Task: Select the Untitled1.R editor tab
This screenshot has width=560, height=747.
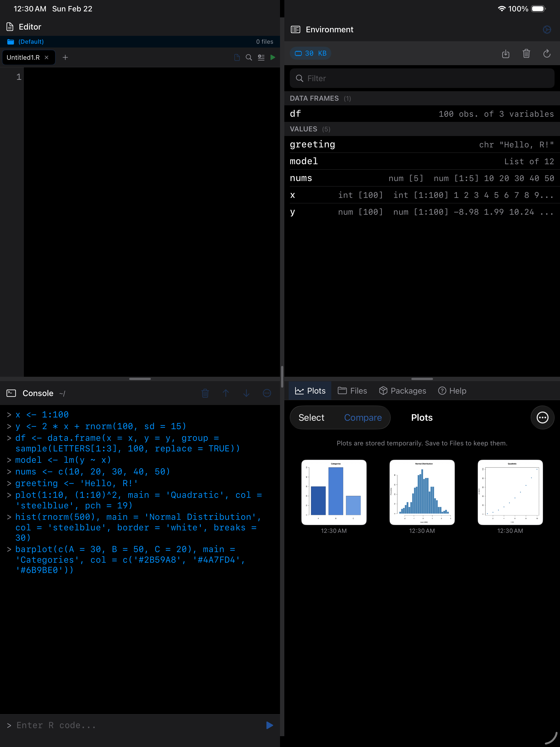Action: (23, 58)
